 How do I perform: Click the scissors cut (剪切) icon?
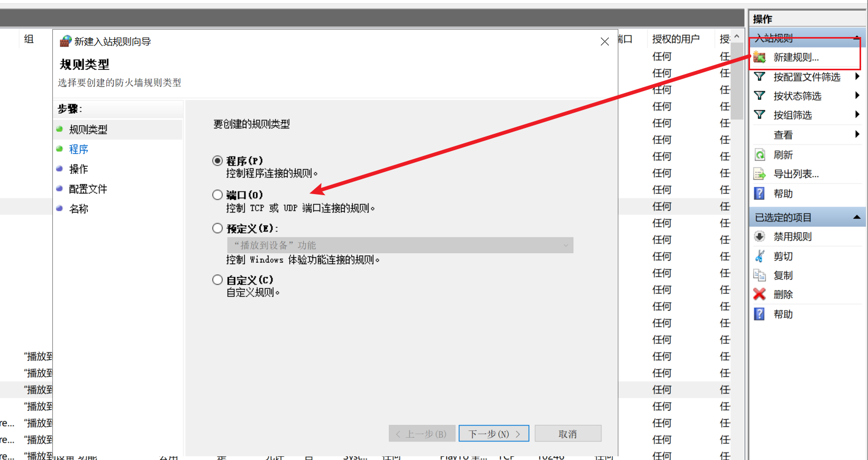(760, 256)
